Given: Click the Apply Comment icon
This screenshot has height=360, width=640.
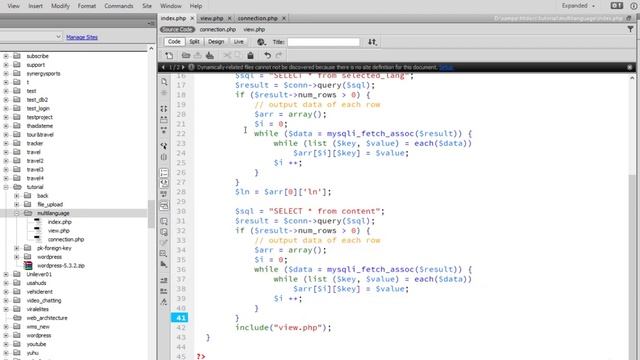Looking at the screenshot, I should click(164, 221).
